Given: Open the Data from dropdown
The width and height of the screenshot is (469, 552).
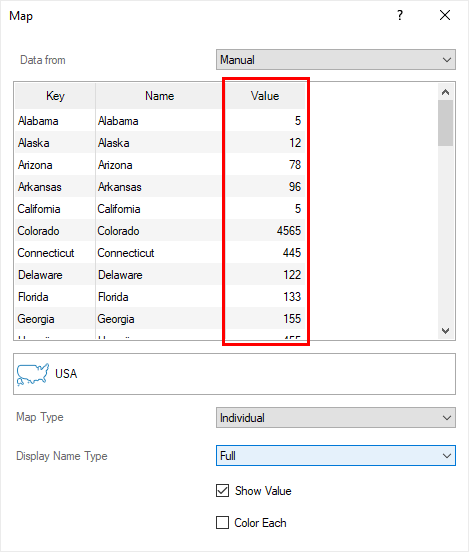Looking at the screenshot, I should tap(336, 60).
